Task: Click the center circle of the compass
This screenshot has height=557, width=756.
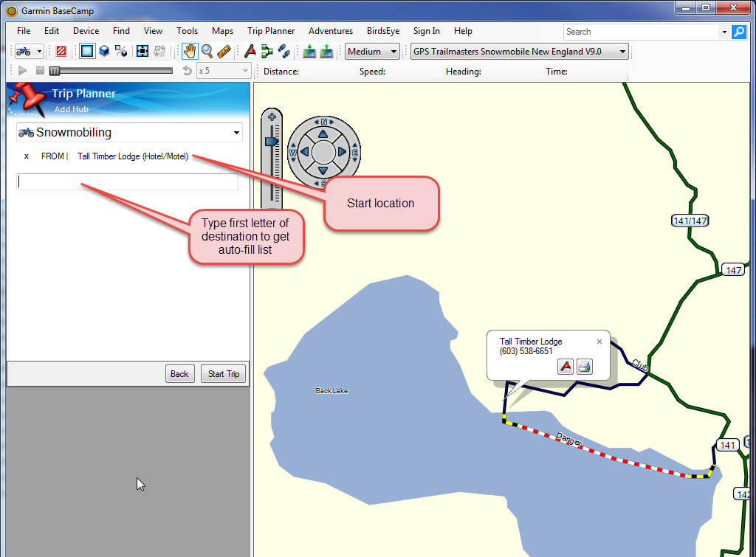Action: click(323, 152)
